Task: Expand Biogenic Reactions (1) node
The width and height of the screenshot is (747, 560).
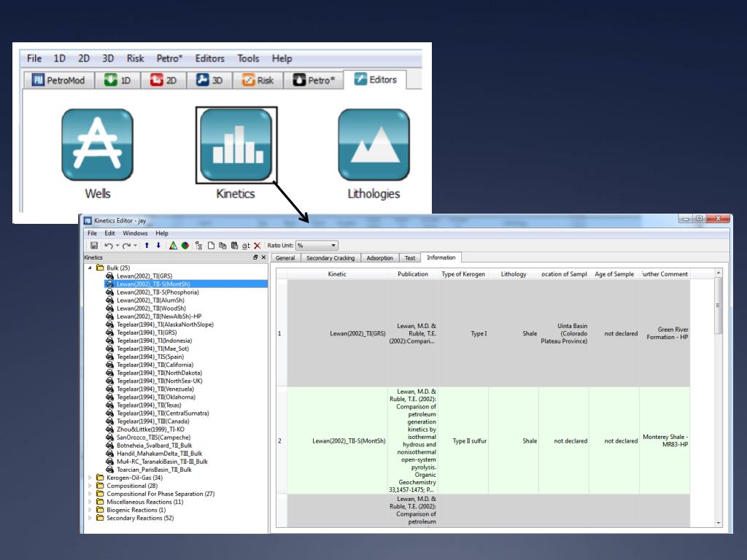Action: point(90,510)
